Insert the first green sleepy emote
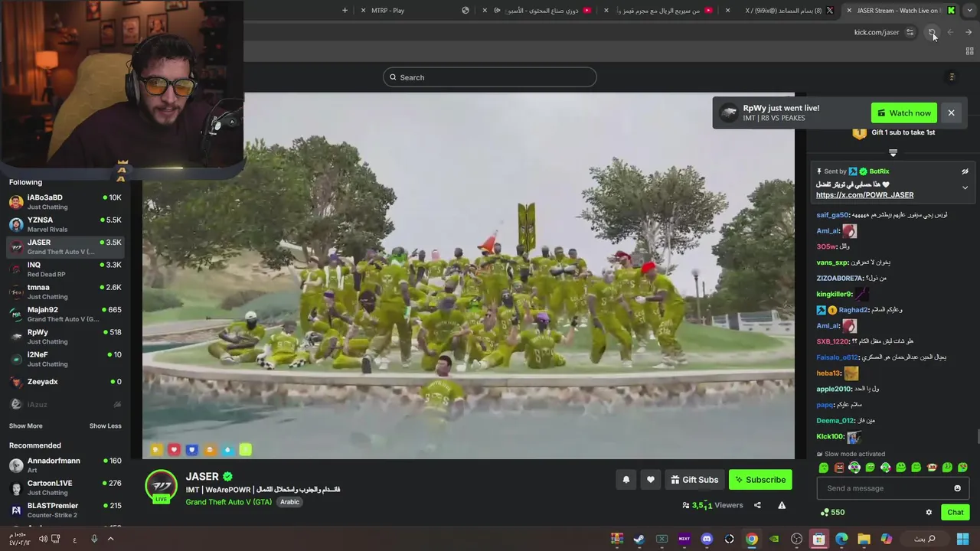The height and width of the screenshot is (551, 980). point(824,468)
